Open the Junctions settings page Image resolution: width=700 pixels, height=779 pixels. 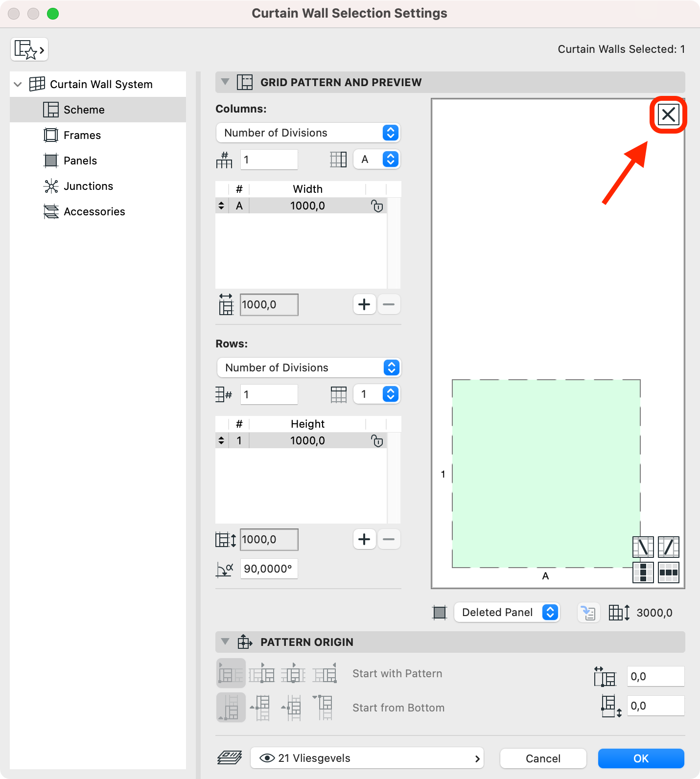(x=98, y=186)
